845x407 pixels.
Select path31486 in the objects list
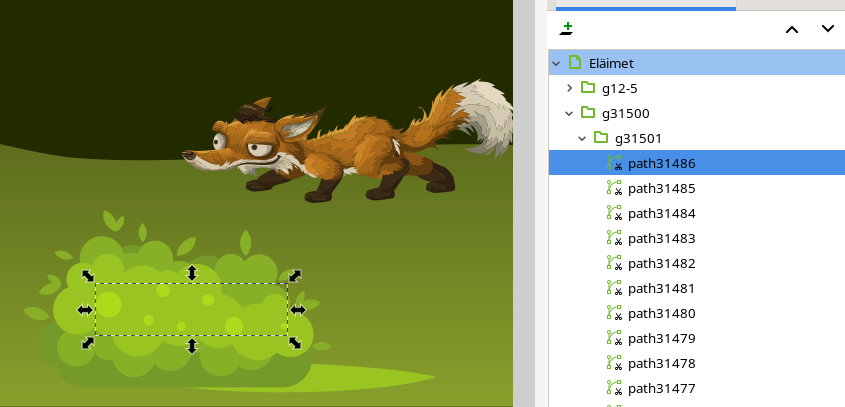pyautogui.click(x=697, y=163)
